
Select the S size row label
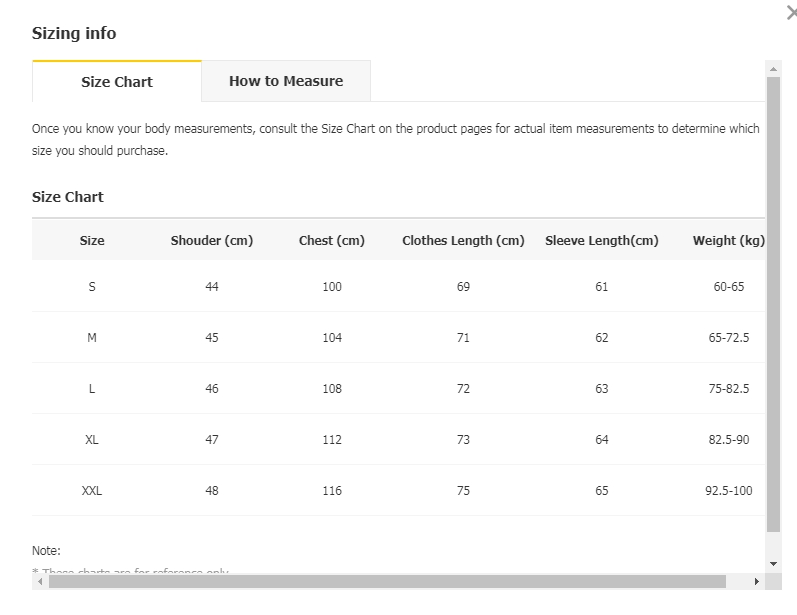(92, 286)
